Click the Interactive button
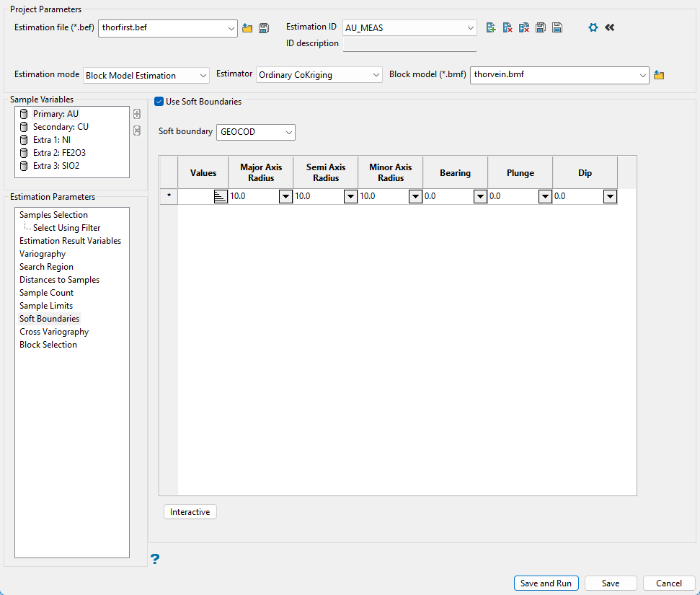 pyautogui.click(x=190, y=512)
